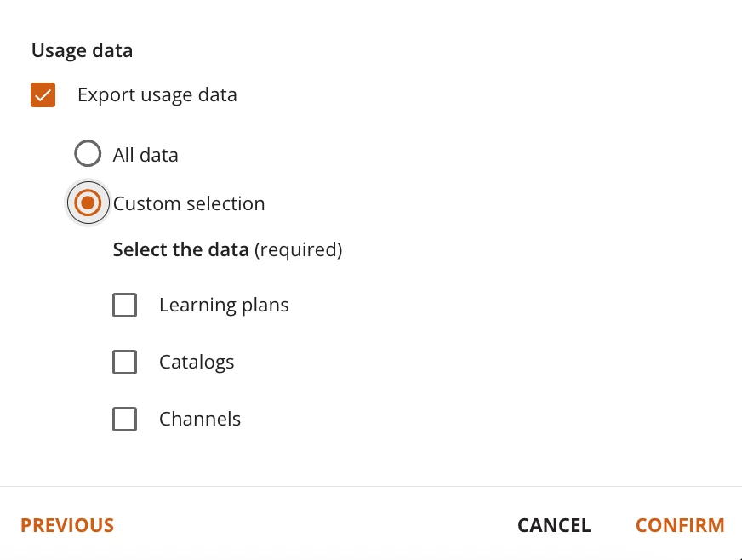Screen dimensions: 742x560
Task: Click the "Usage data" section heading
Action: point(82,50)
